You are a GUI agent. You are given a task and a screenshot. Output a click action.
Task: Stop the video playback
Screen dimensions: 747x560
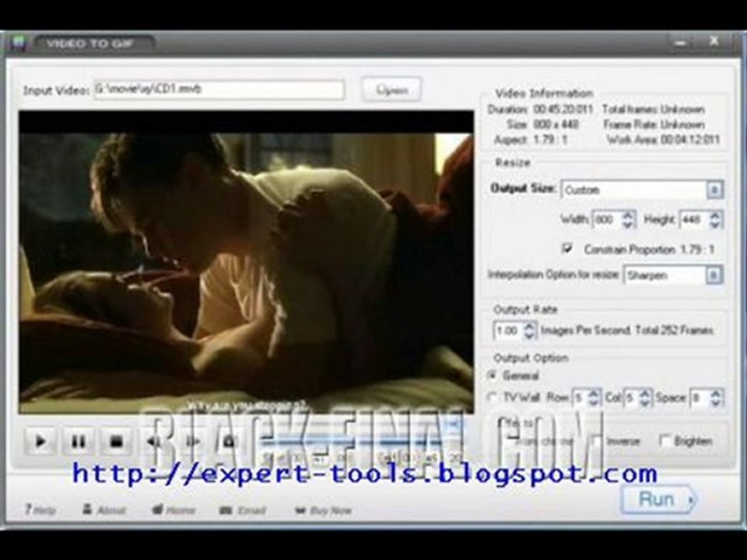(116, 442)
